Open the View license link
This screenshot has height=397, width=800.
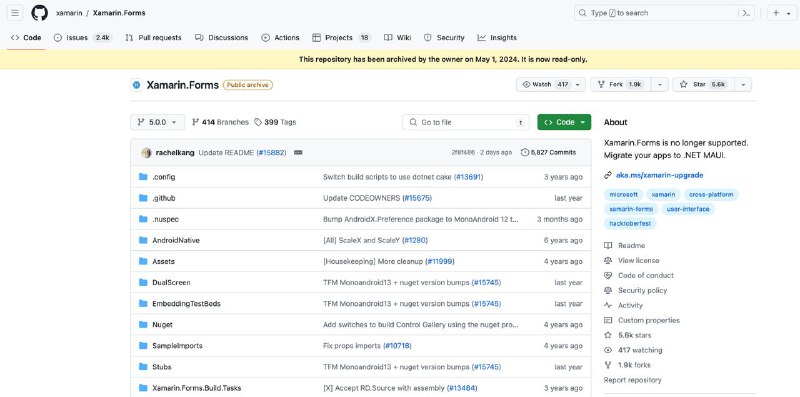click(632, 260)
